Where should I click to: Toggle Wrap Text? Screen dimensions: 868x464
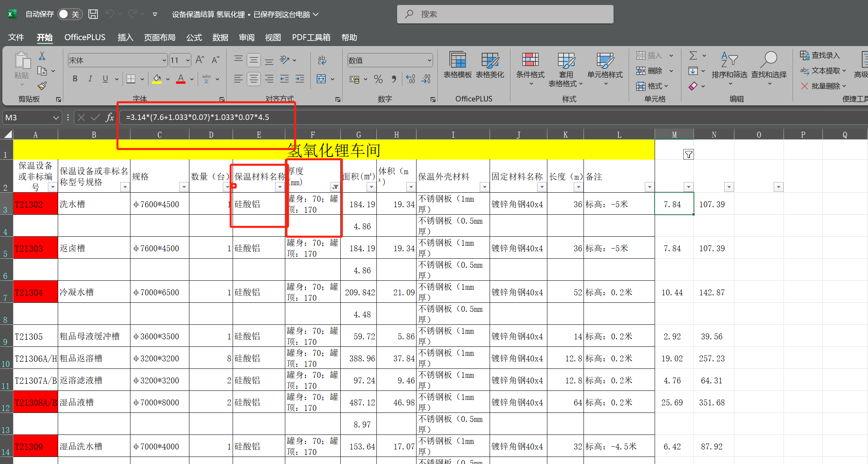pyautogui.click(x=322, y=60)
